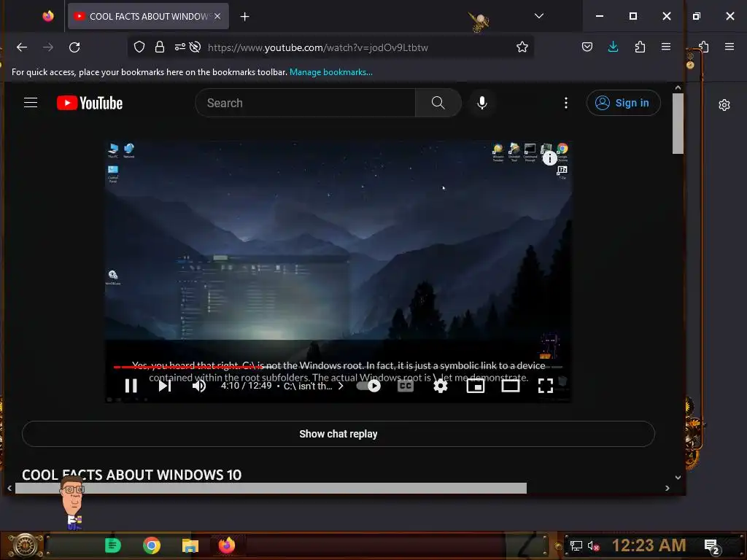This screenshot has height=560, width=747.
Task: Reload the YouTube page
Action: [74, 47]
